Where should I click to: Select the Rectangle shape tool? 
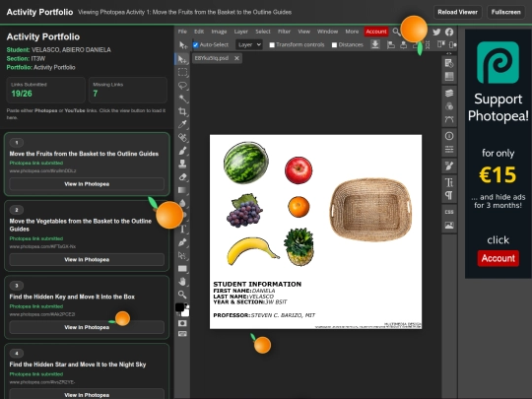pyautogui.click(x=182, y=268)
